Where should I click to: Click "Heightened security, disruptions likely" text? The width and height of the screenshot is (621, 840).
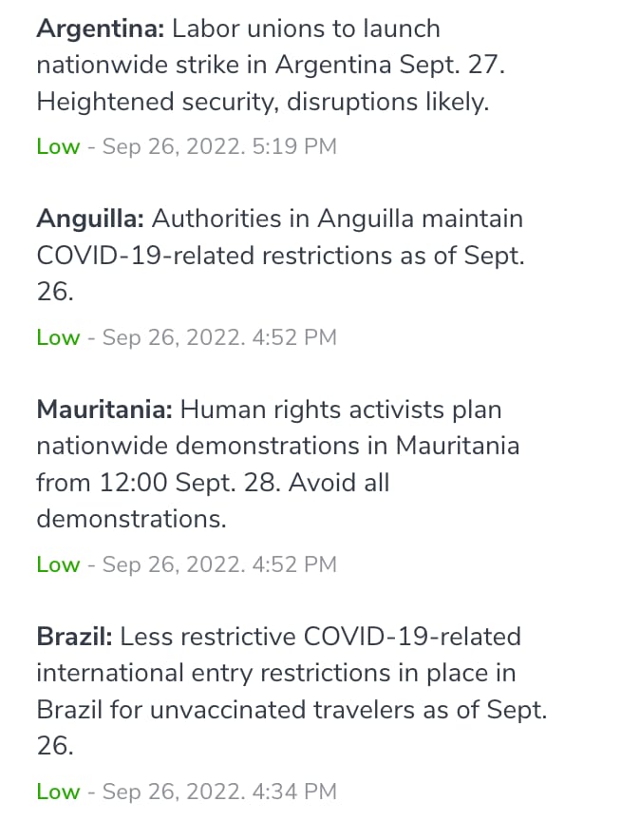point(263,102)
